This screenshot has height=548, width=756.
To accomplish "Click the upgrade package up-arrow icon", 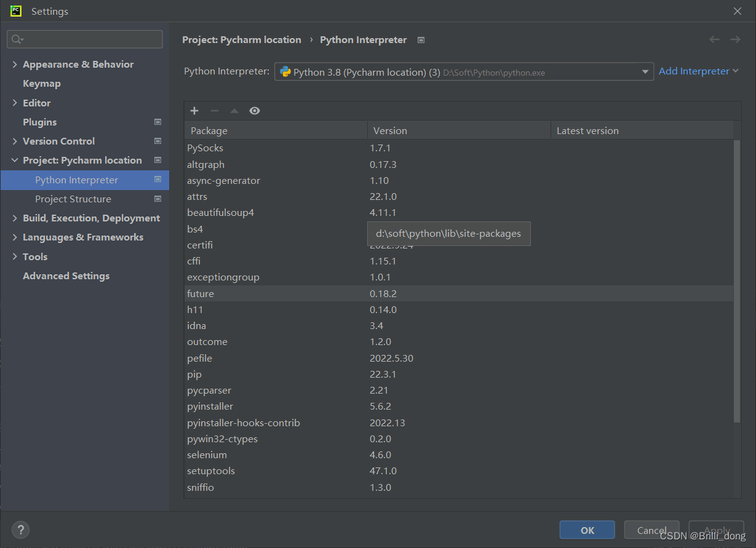I will (234, 111).
